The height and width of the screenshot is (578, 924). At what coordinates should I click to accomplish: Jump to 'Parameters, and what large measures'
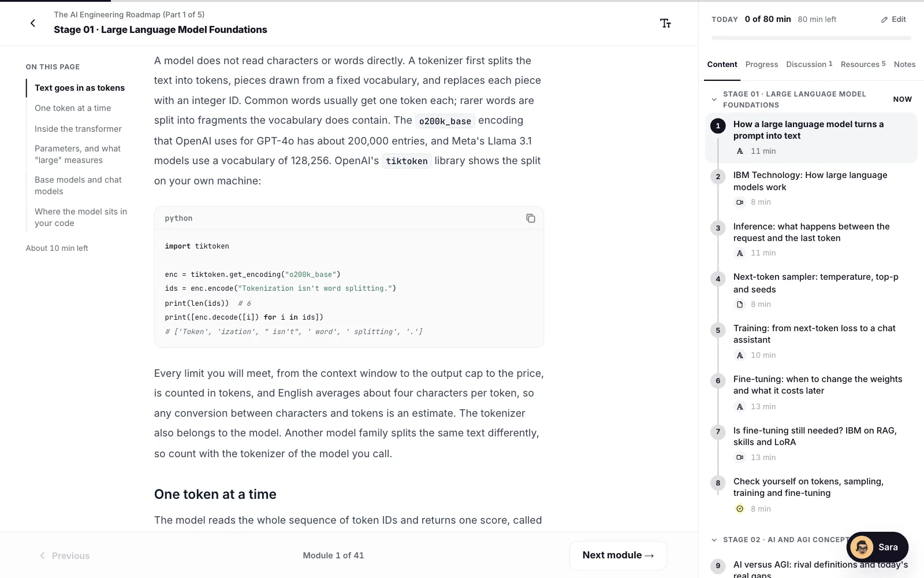point(77,154)
